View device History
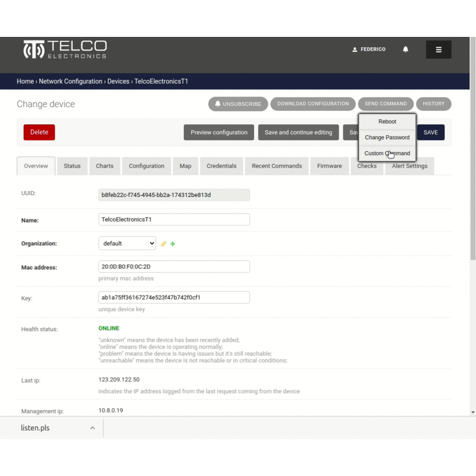 click(x=434, y=104)
